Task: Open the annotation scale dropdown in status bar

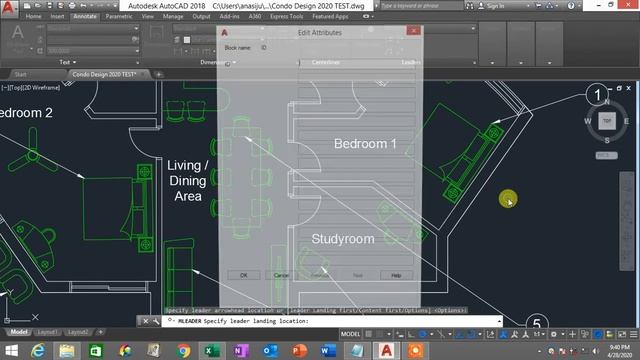Action: (x=538, y=334)
